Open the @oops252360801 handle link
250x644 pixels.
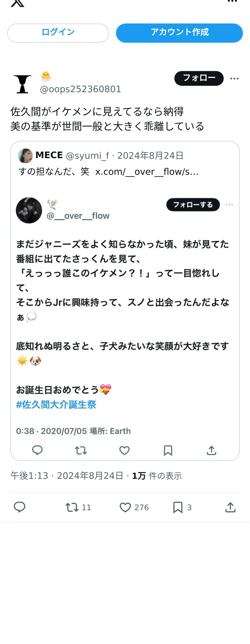pos(81,89)
